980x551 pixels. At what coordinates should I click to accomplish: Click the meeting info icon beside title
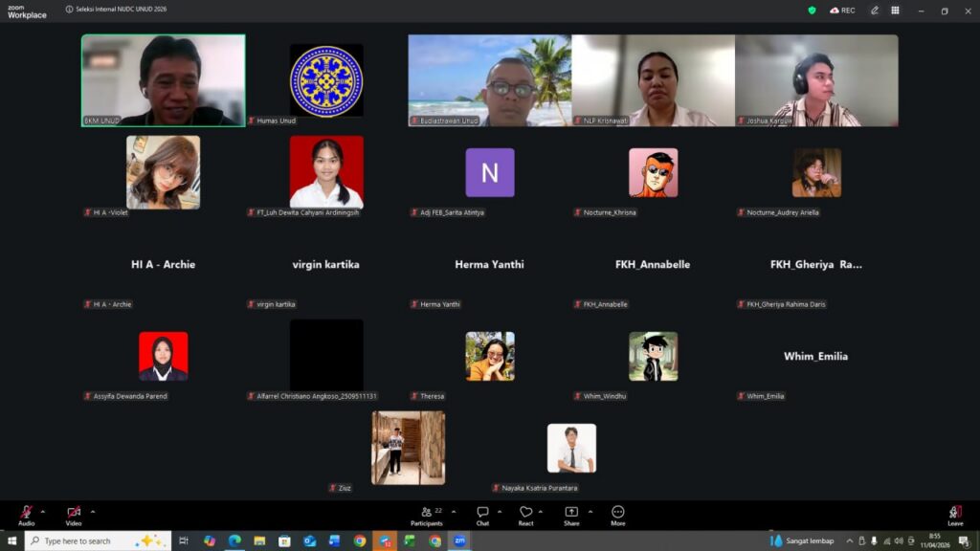[x=69, y=10]
